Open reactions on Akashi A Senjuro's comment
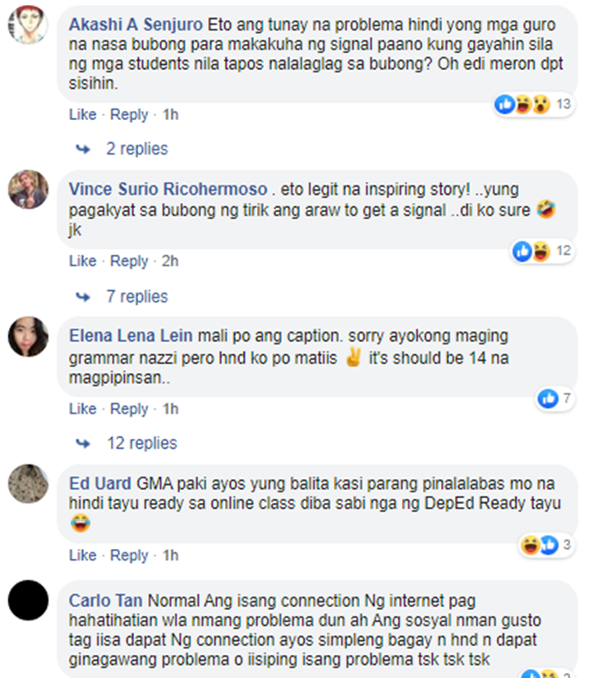The height and width of the screenshot is (678, 616). click(x=534, y=104)
